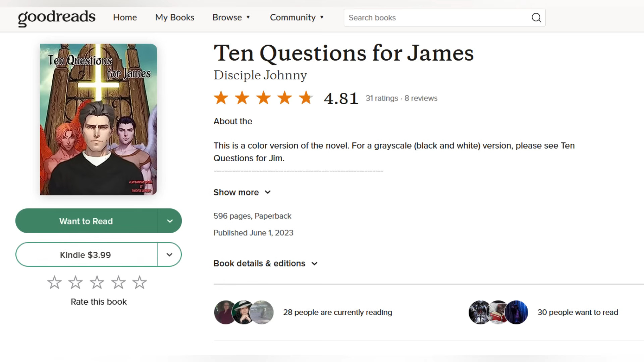Open the Community menu
644x362 pixels.
coord(297,17)
